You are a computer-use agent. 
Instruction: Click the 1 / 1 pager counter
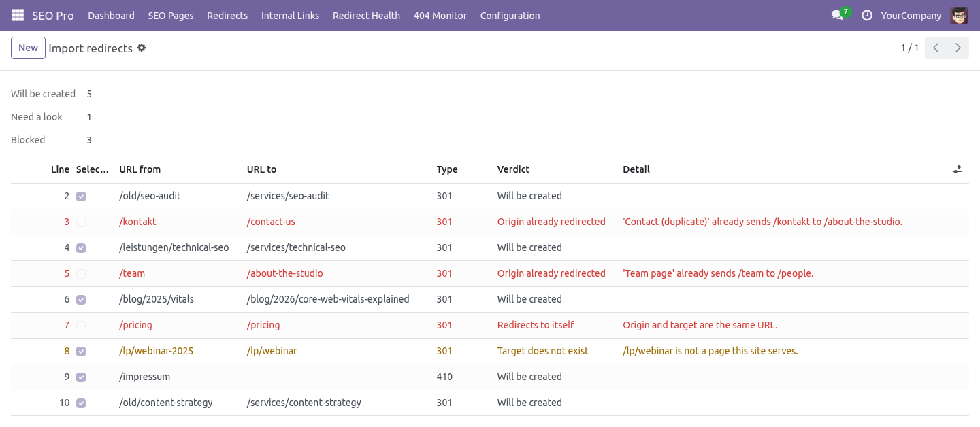[x=910, y=48]
